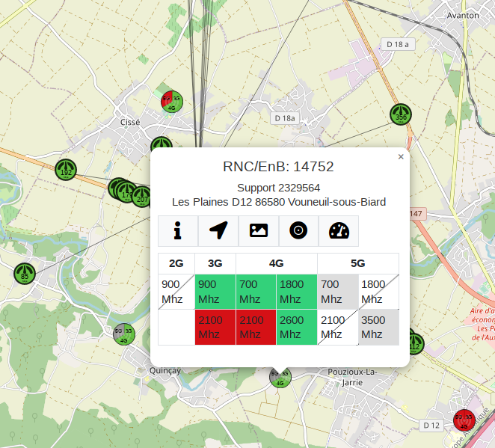The height and width of the screenshot is (448, 495).
Task: Click the 5G 2100 Mhz crossed-out cell
Action: point(338,327)
